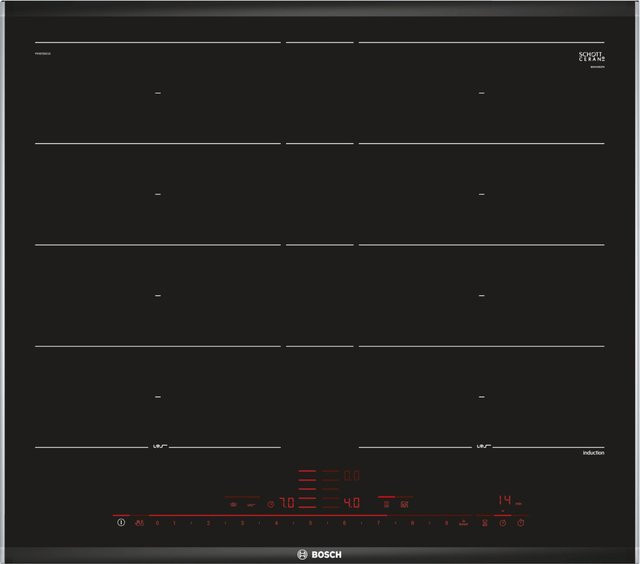Touch the right flex zone symbol on the bottom line

tap(484, 446)
